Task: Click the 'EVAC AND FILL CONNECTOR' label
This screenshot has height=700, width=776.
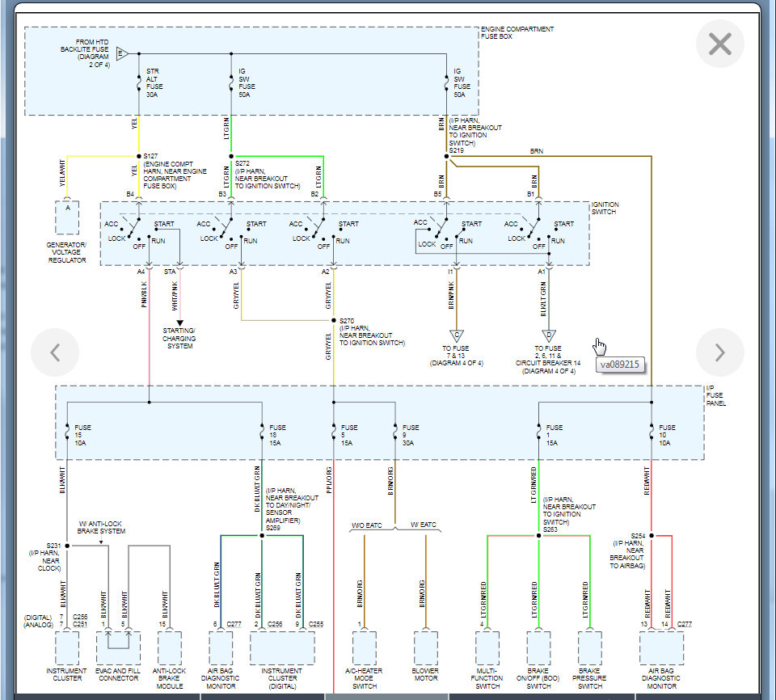Action: tap(118, 674)
